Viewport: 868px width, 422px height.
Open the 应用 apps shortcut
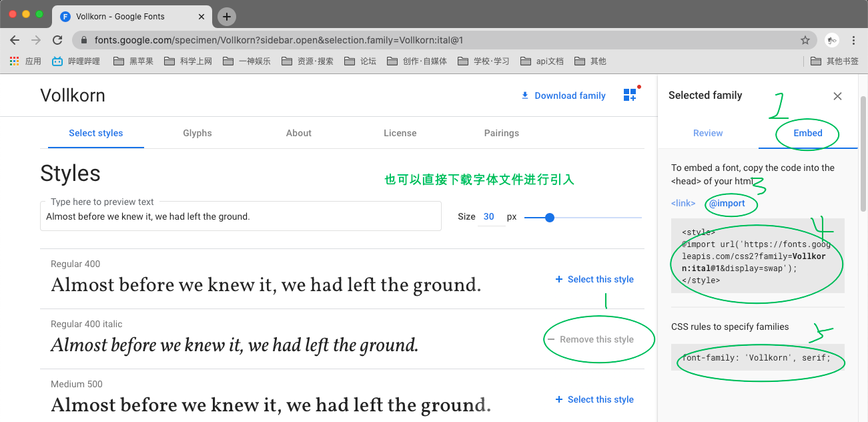[x=25, y=61]
